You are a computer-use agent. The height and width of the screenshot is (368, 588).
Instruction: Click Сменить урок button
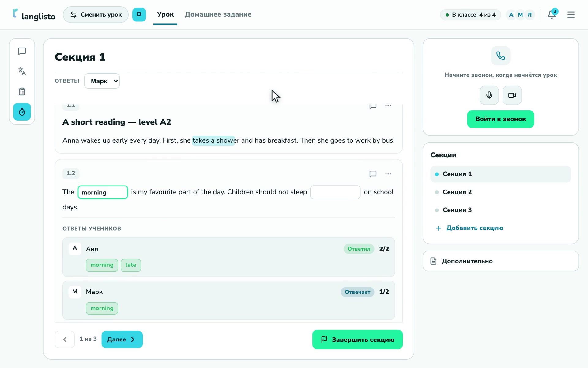pos(96,15)
